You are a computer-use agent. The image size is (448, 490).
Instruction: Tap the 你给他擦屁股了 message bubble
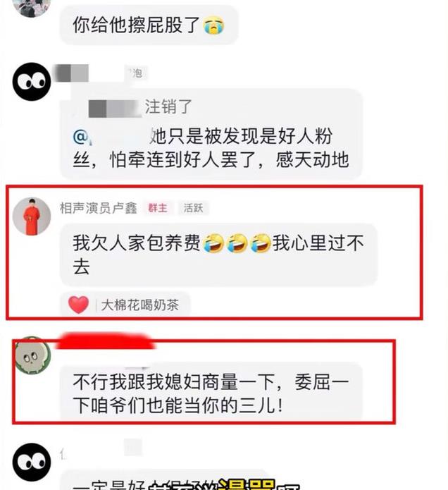(149, 25)
